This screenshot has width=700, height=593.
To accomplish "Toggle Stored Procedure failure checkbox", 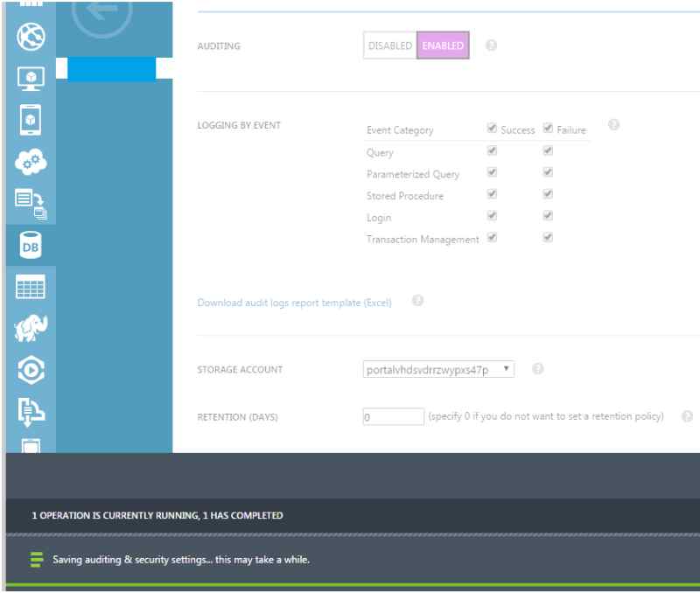I will point(548,193).
